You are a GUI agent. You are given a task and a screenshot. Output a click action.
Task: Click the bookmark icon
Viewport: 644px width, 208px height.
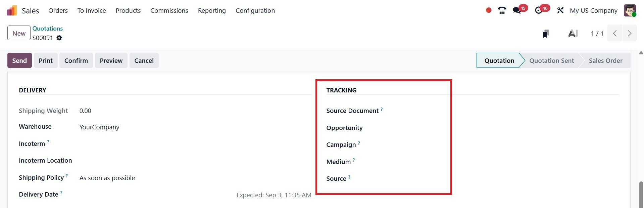click(x=546, y=34)
